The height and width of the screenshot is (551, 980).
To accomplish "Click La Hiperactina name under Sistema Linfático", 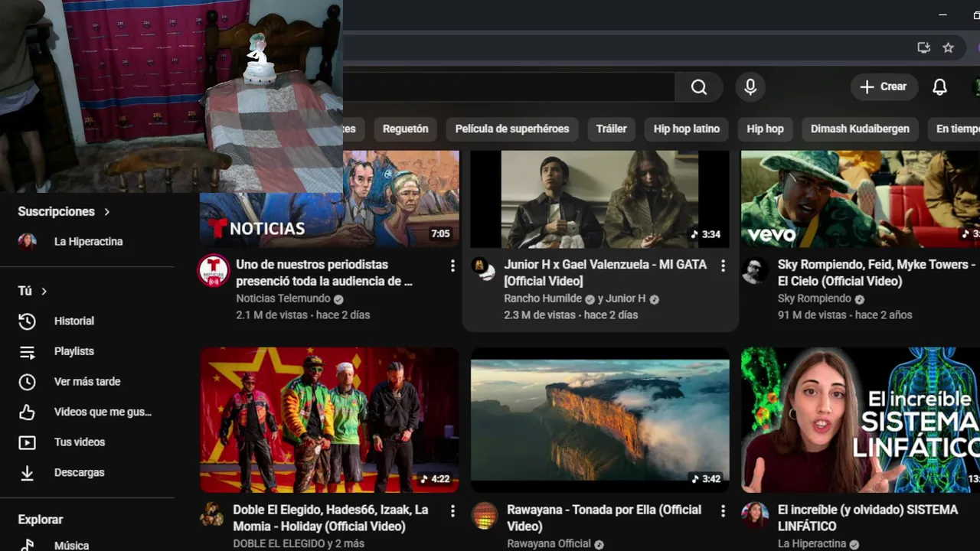I will [812, 543].
